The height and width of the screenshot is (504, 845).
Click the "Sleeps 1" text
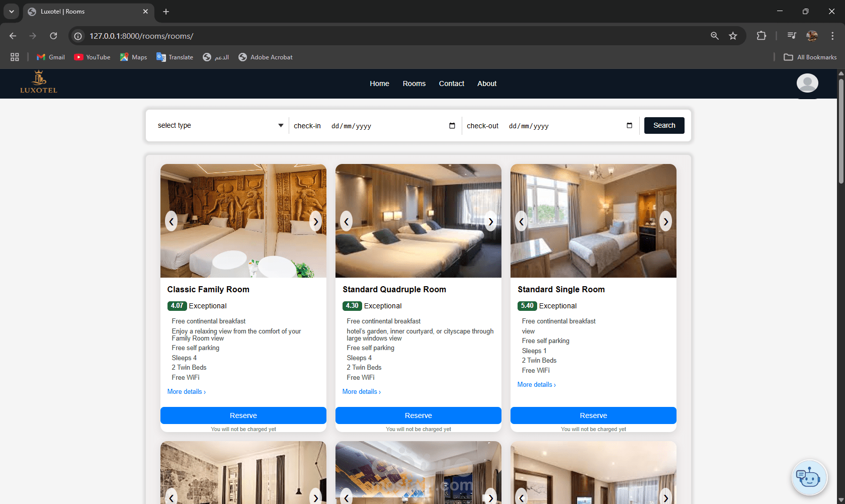[534, 351]
